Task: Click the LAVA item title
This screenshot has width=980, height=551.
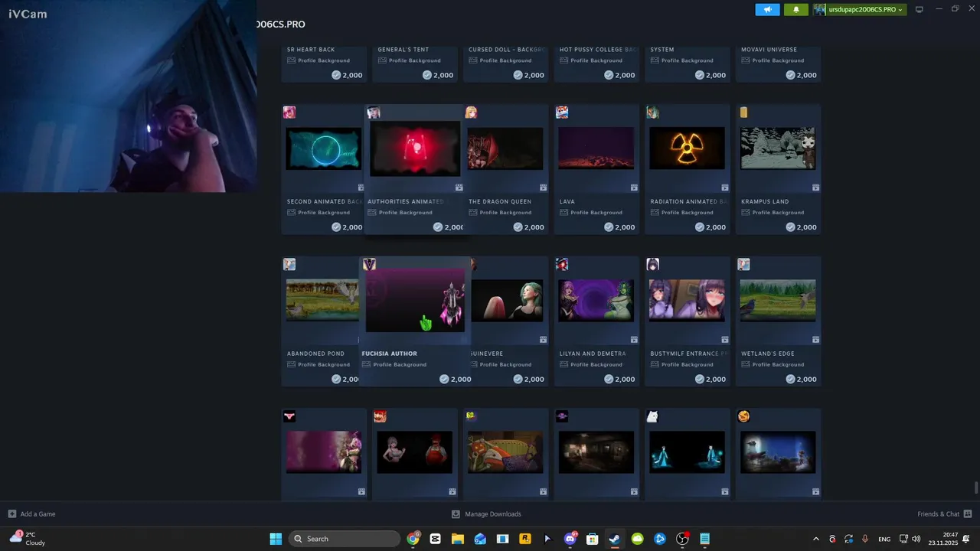Action: [x=567, y=202]
